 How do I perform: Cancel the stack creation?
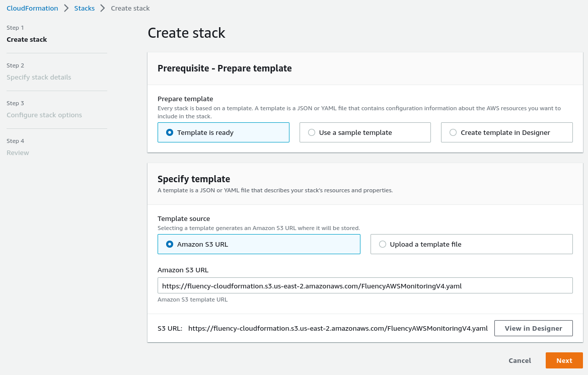[x=520, y=360]
